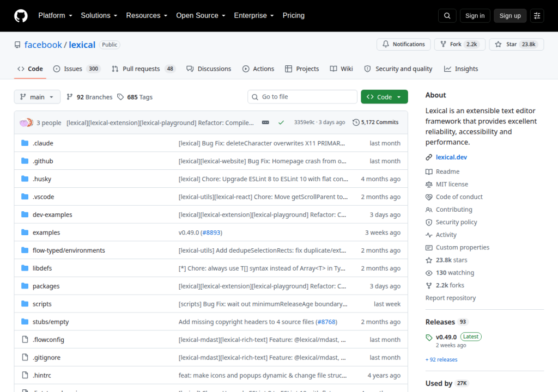Open the green Code clone dropdown

(384, 97)
